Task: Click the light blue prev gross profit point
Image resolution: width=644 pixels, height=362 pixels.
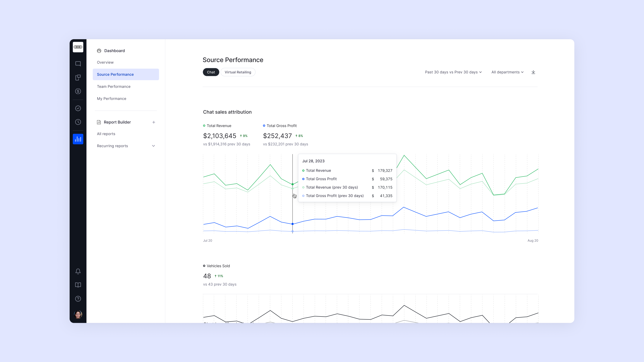Action: (293, 231)
